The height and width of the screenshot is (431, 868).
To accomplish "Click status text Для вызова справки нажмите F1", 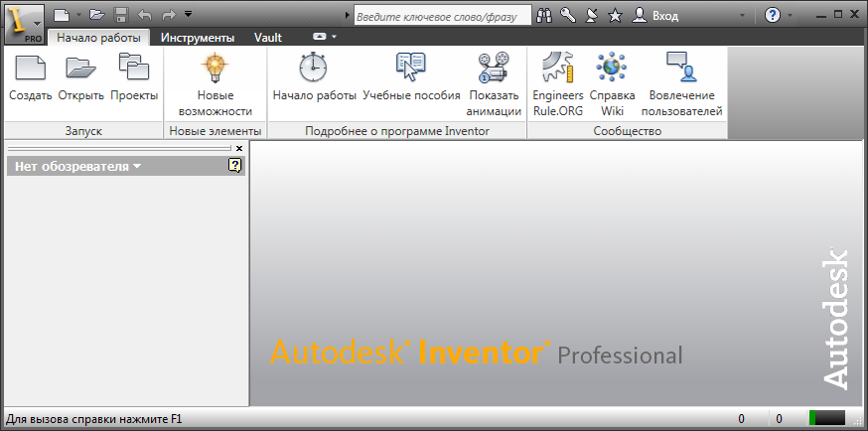I will click(x=93, y=419).
